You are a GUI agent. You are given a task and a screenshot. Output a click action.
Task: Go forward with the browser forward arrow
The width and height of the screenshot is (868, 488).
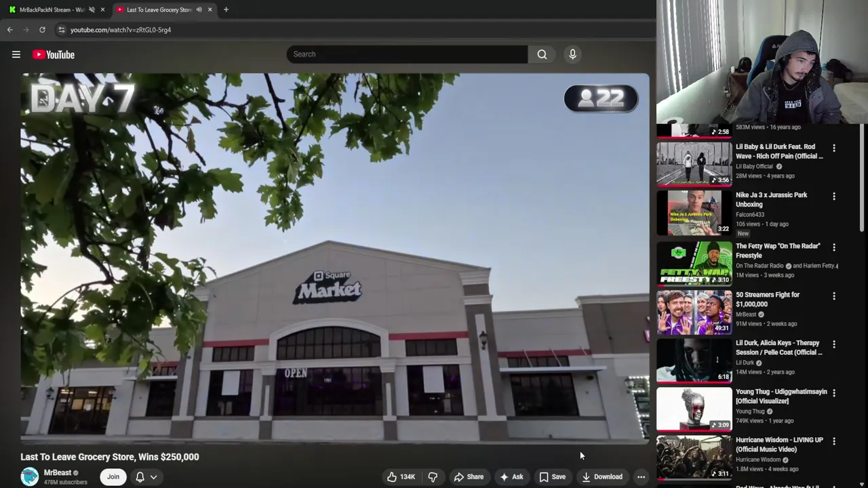26,30
